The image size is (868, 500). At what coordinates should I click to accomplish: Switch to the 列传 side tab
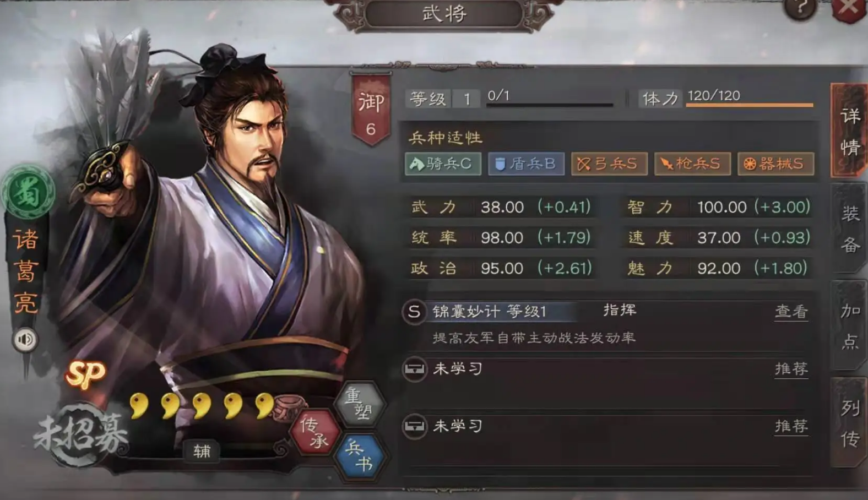[849, 423]
